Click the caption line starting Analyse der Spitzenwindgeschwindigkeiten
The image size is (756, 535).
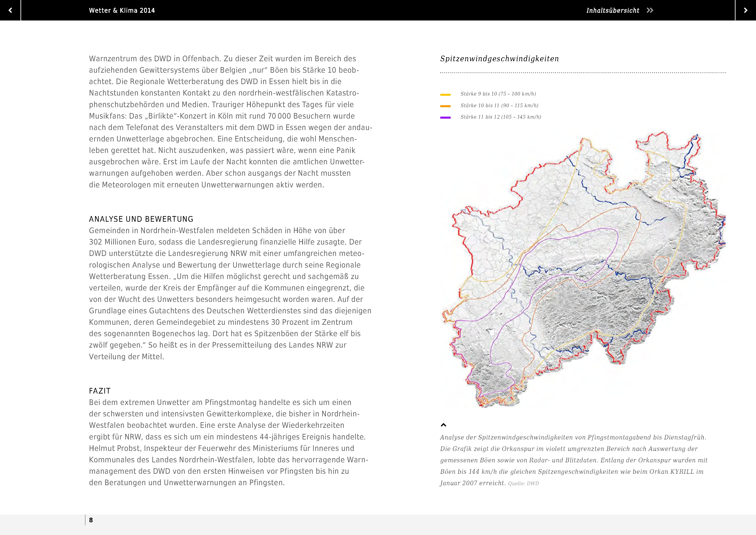[573, 438]
